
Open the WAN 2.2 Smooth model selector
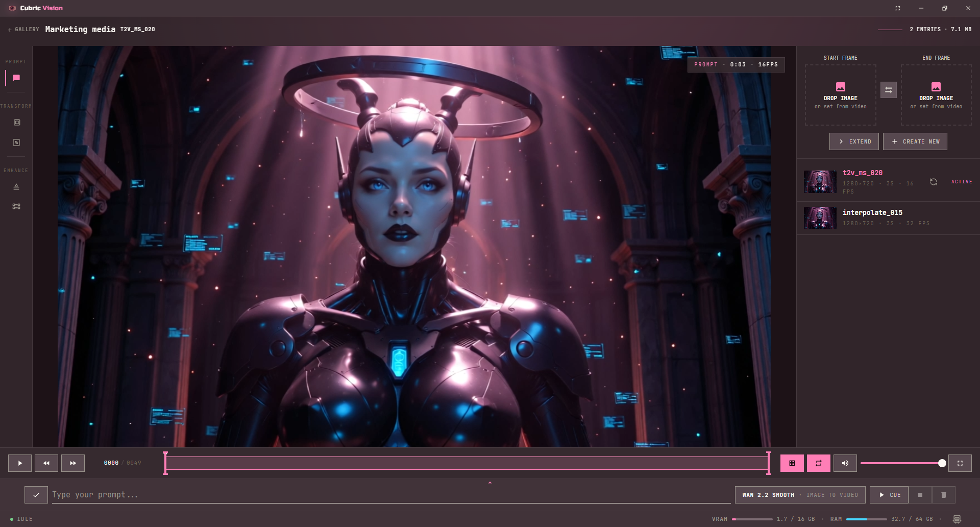[x=800, y=495]
